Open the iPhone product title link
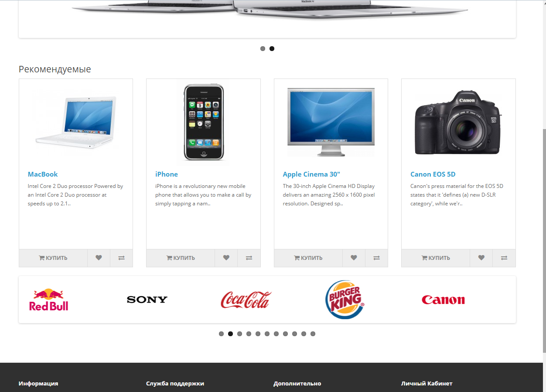 [x=167, y=174]
